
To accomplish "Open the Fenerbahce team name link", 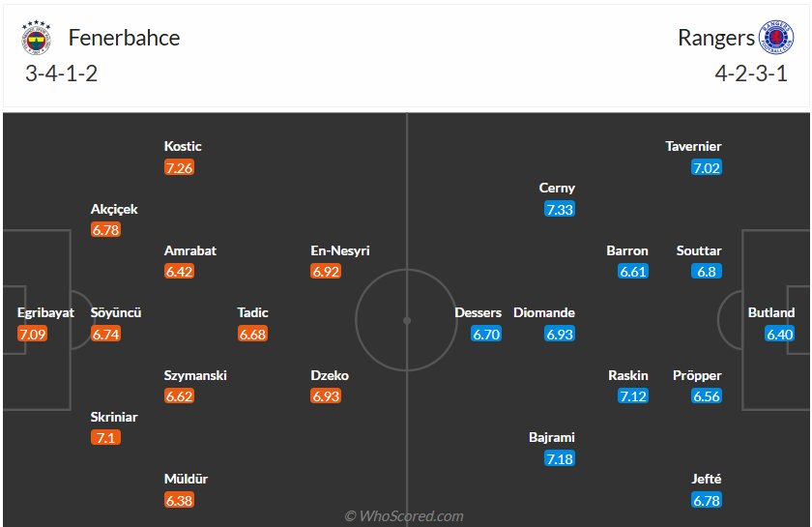I will click(124, 38).
